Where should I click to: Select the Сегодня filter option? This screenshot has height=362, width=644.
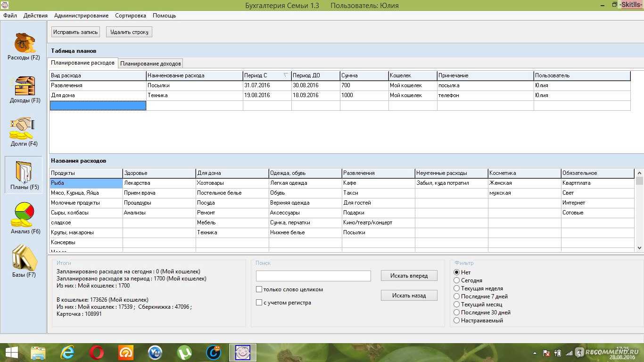point(456,280)
